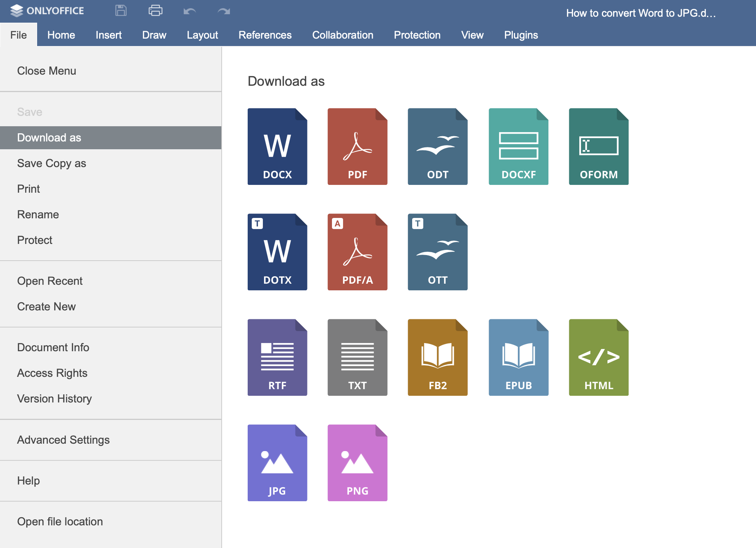Viewport: 756px width, 548px height.
Task: Click the Download as menu item
Action: (x=111, y=138)
